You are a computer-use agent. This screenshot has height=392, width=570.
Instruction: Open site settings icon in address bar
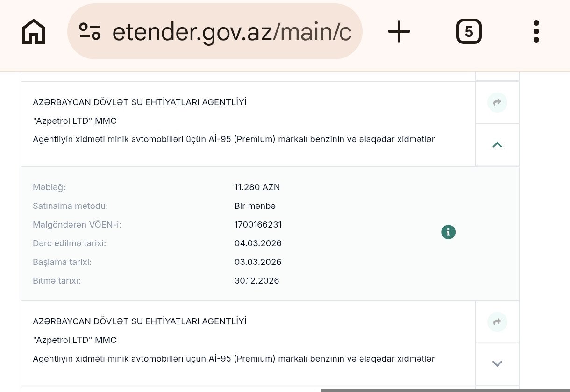tap(90, 31)
